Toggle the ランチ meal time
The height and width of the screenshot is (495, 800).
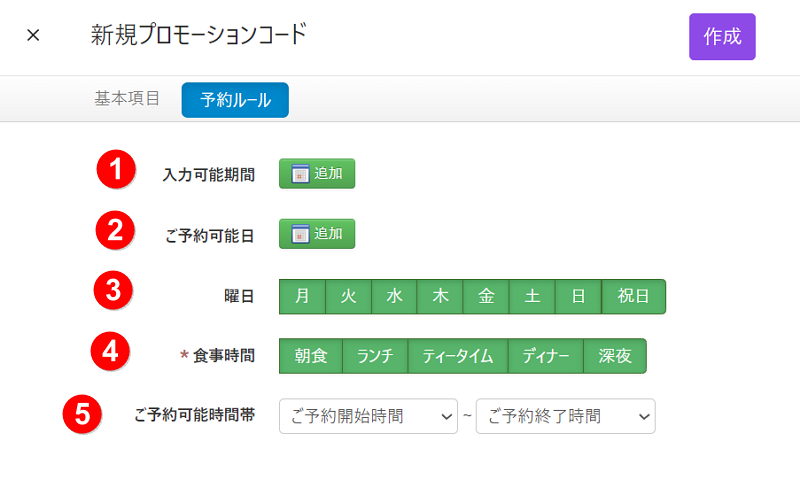point(375,356)
